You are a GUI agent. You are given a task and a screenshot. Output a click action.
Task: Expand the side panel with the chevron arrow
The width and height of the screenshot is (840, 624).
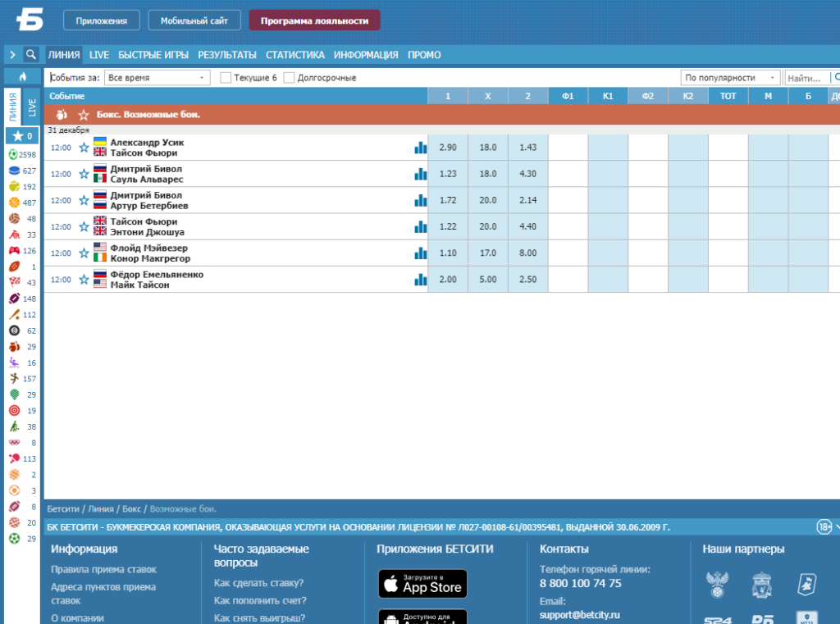(x=12, y=54)
